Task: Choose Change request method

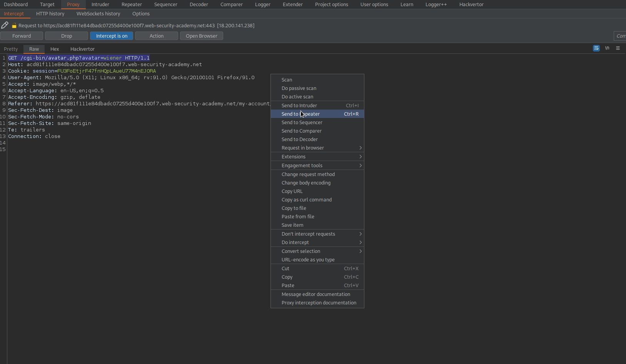Action: pos(317,174)
